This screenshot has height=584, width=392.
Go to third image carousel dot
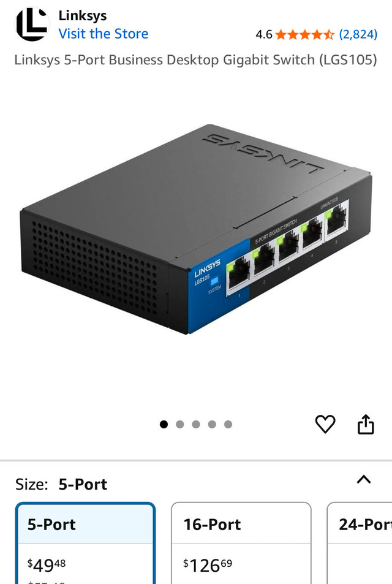(196, 424)
